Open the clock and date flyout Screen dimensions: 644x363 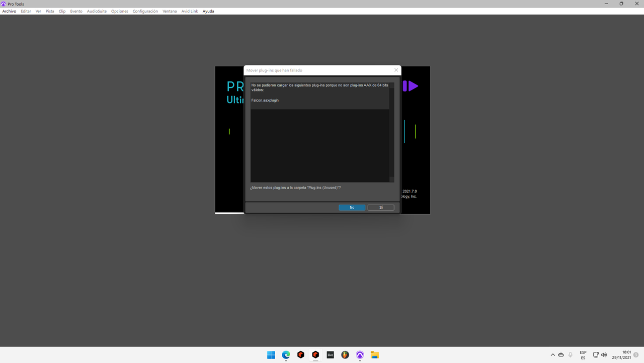(621, 355)
